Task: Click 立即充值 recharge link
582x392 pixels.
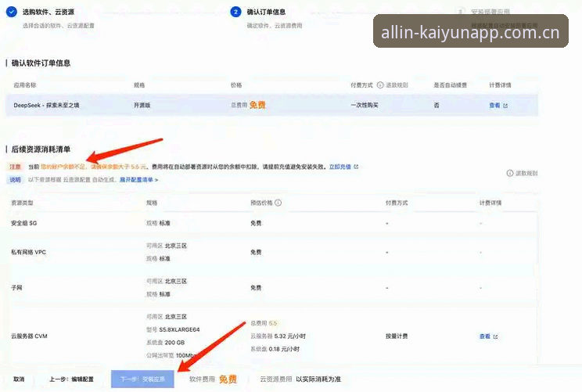Action: click(x=340, y=167)
